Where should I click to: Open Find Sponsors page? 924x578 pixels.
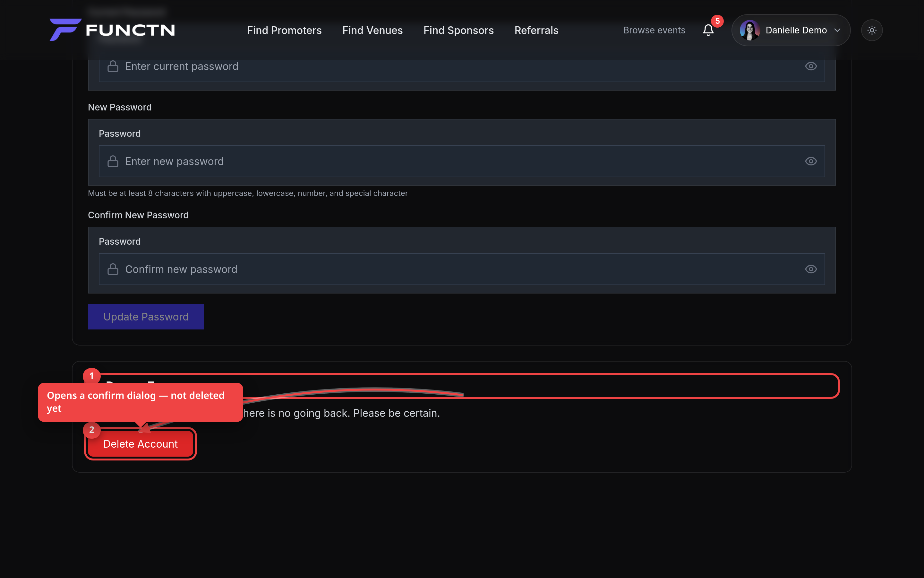coord(458,30)
